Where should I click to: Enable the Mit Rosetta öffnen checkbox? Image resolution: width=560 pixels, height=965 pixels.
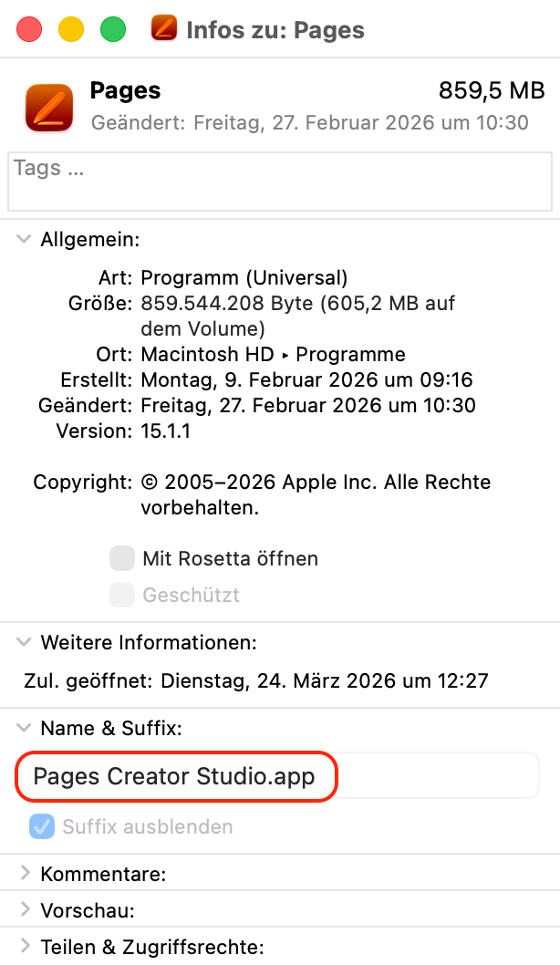tap(122, 558)
